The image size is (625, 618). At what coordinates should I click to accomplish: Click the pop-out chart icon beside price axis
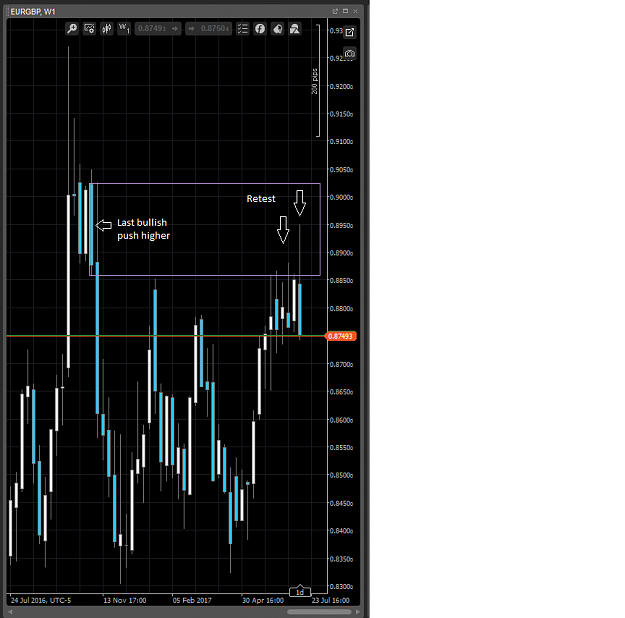pos(350,32)
